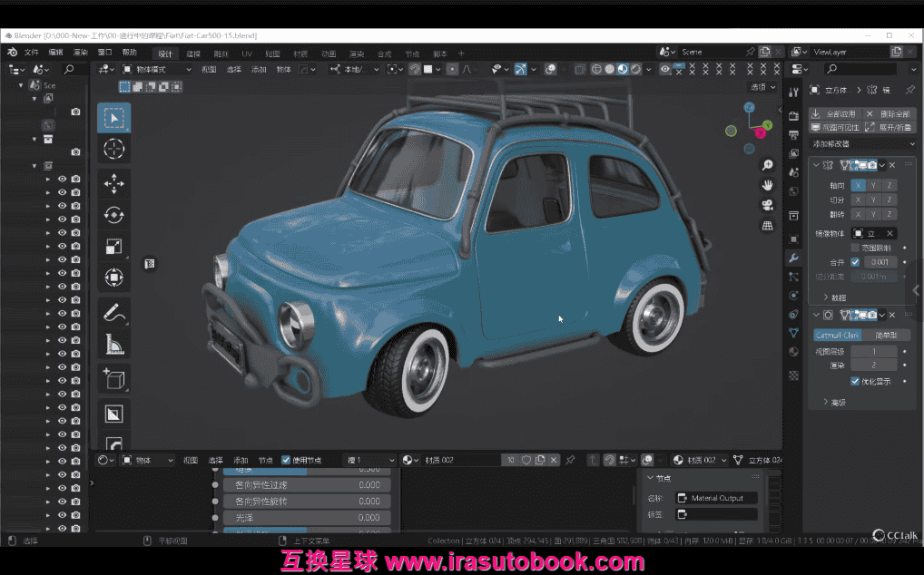The height and width of the screenshot is (575, 924).
Task: Activate the Scale tool
Action: [x=114, y=246]
